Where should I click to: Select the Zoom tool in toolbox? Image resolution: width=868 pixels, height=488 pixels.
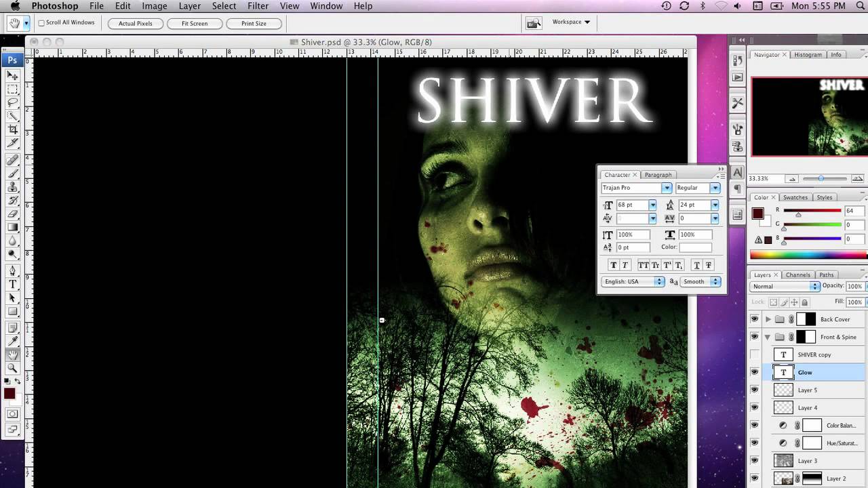[12, 368]
